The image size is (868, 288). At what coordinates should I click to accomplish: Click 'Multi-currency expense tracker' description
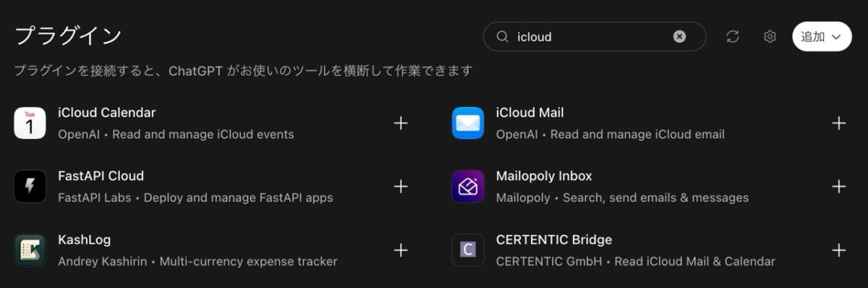(249, 261)
